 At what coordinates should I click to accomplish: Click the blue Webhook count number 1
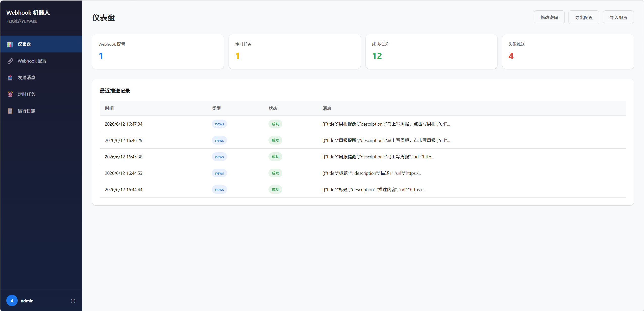(101, 56)
